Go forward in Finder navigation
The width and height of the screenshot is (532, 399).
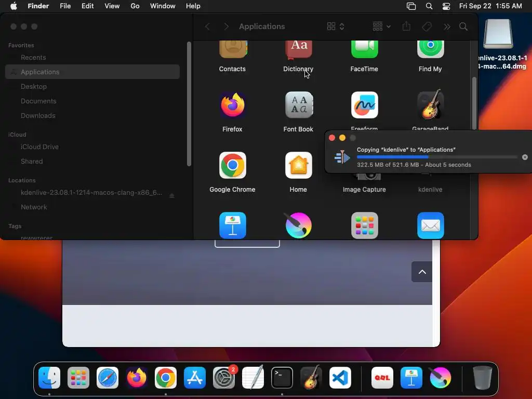pyautogui.click(x=227, y=26)
